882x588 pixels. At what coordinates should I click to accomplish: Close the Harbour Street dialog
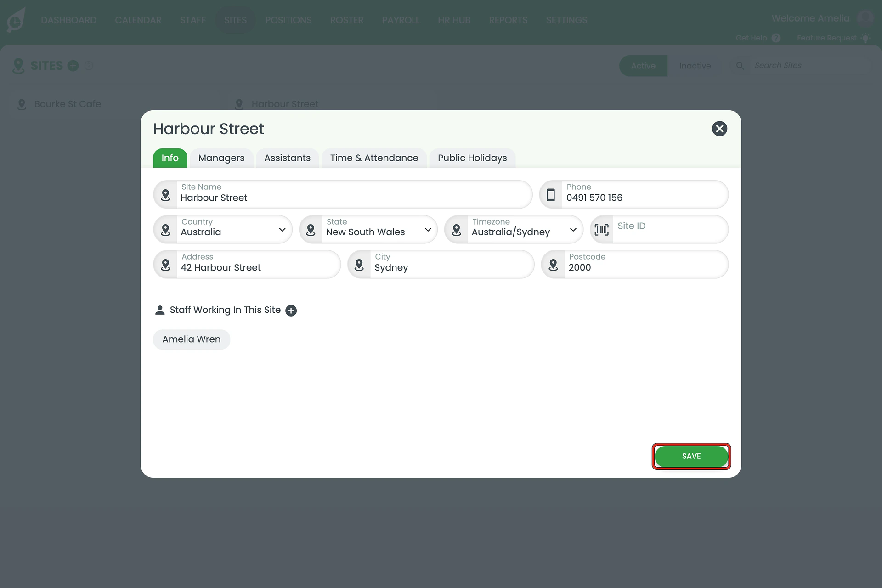[x=719, y=129]
